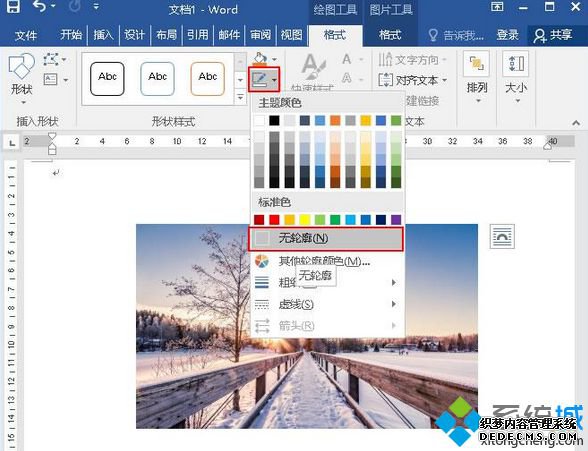Click the Edit Shape icon
This screenshot has height=451, width=588.
click(x=51, y=59)
